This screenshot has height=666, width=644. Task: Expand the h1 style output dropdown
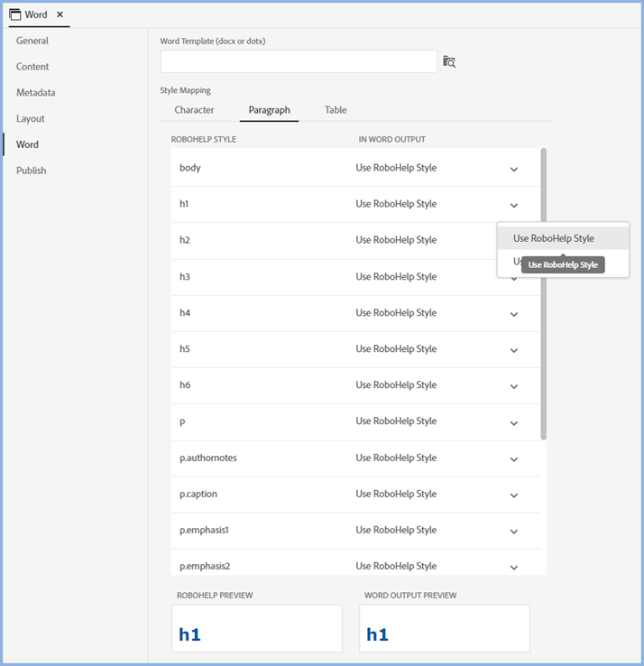point(514,205)
